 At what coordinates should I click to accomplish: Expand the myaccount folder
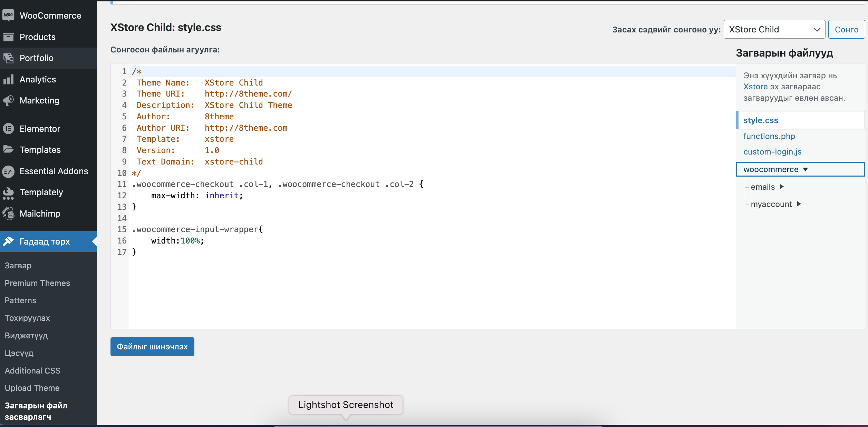(x=775, y=204)
